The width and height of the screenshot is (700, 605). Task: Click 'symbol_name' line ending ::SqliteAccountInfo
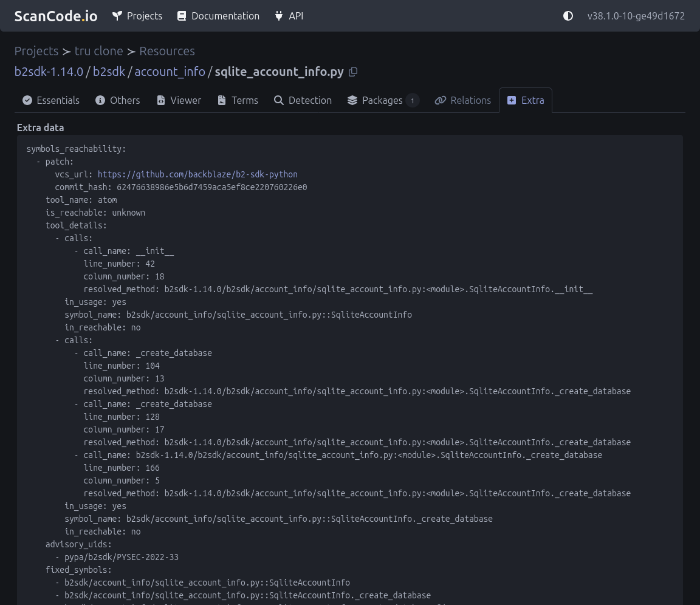pyautogui.click(x=238, y=315)
